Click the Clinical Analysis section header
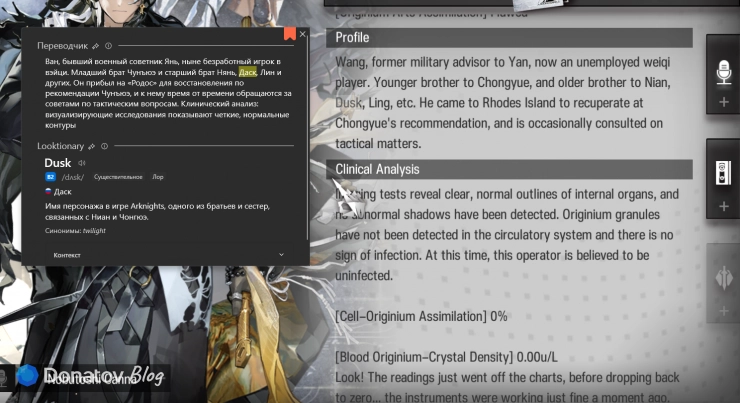Image resolution: width=740 pixels, height=403 pixels. point(509,169)
